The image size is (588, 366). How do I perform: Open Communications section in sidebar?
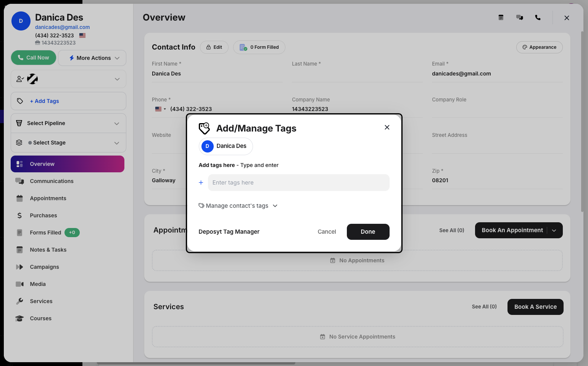coord(68,181)
